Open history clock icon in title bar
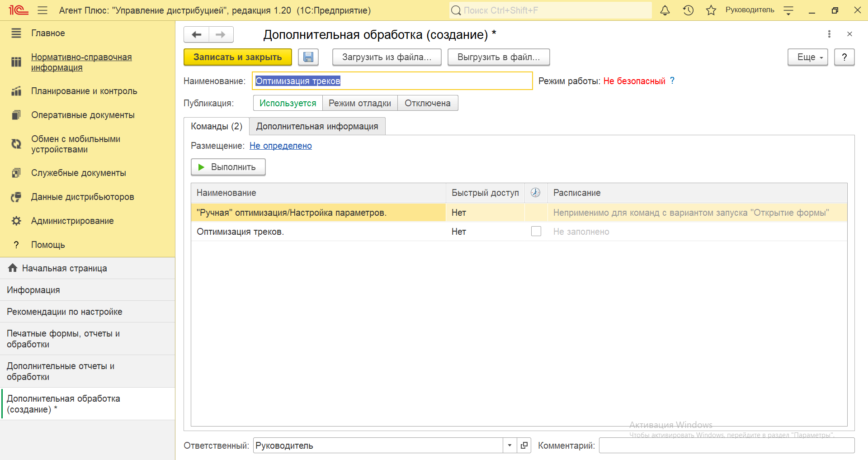This screenshot has width=868, height=460. click(x=688, y=10)
